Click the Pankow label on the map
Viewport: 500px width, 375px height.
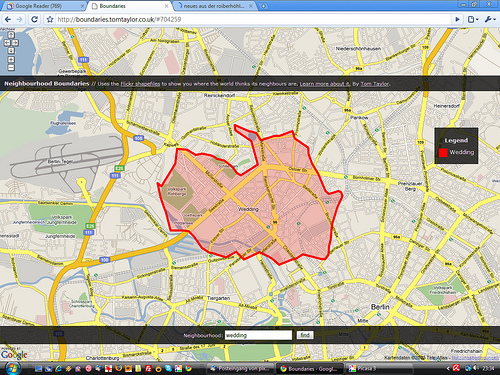(x=359, y=118)
